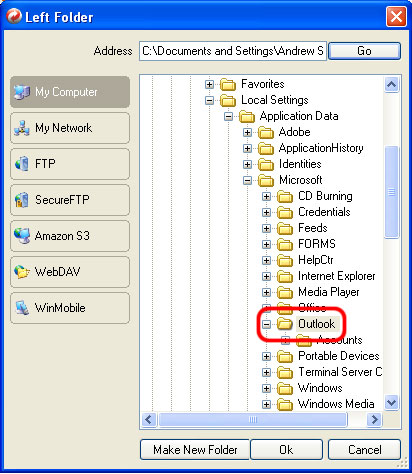Choose the SecureFTP location icon
This screenshot has height=474, width=412.
[x=22, y=200]
